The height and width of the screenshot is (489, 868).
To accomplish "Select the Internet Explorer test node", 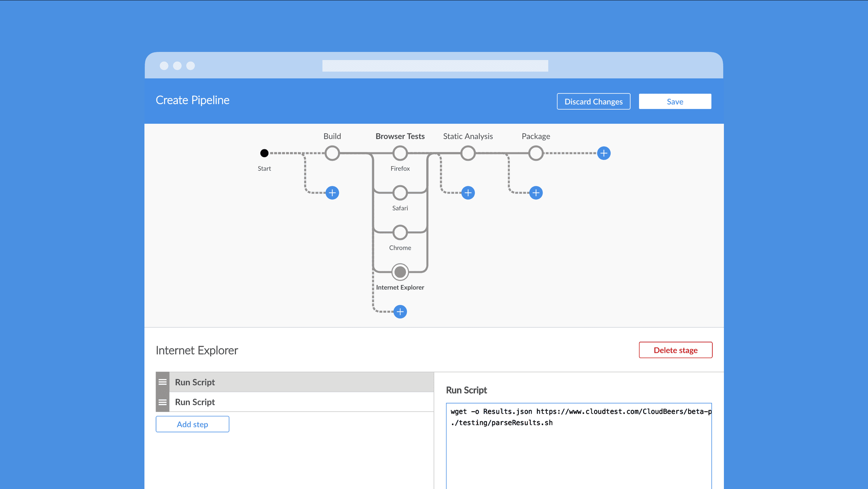I will point(400,272).
